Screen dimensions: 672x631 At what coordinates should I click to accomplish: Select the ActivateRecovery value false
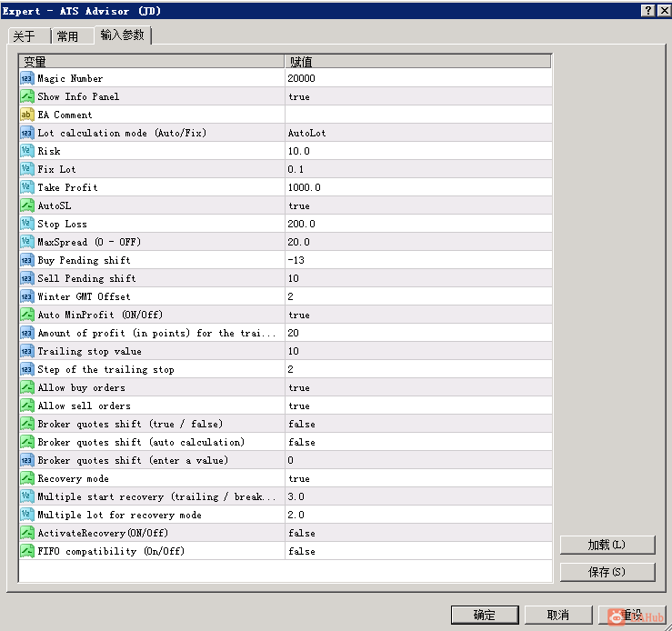[418, 533]
